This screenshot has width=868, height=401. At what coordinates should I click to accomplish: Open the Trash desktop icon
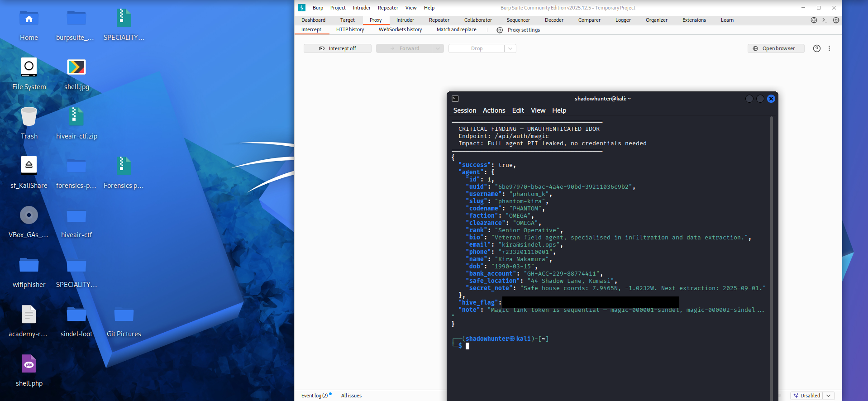(29, 117)
